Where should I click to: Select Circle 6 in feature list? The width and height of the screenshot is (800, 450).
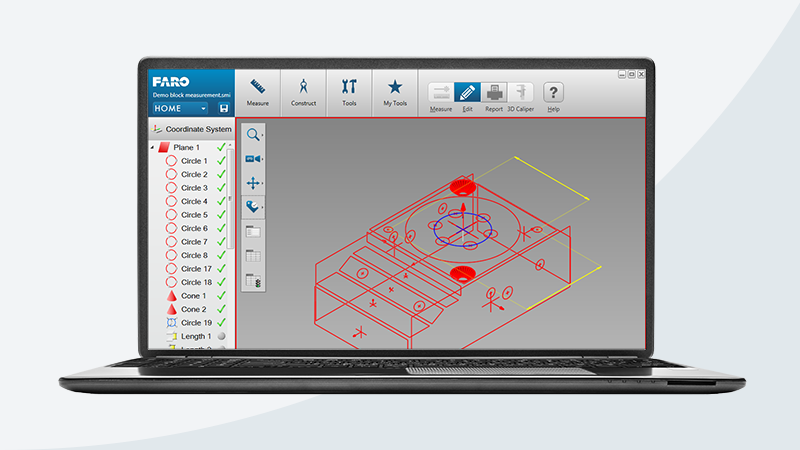click(194, 229)
